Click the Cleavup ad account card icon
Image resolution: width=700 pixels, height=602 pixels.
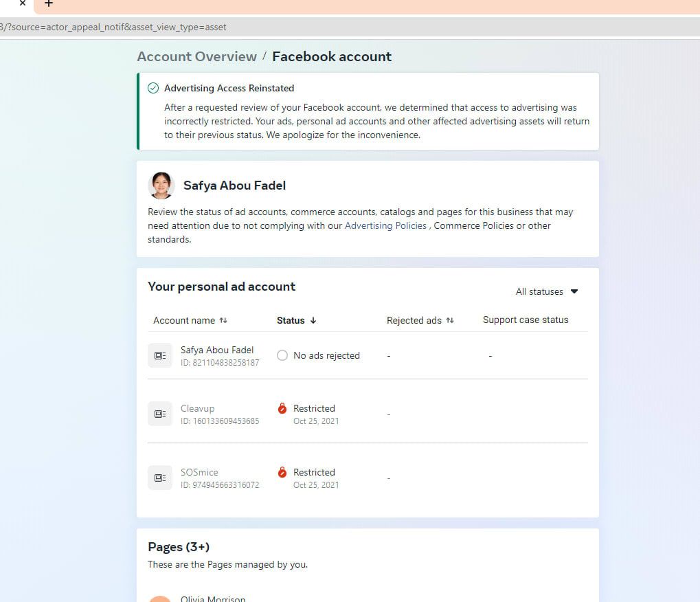[160, 413]
